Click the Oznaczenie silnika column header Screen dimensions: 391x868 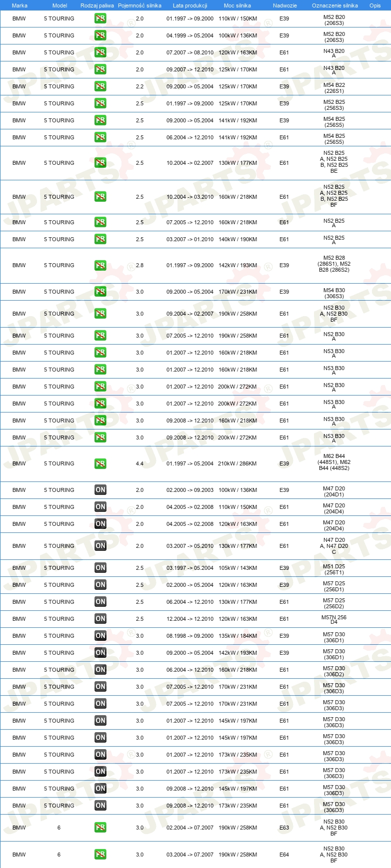pos(334,5)
